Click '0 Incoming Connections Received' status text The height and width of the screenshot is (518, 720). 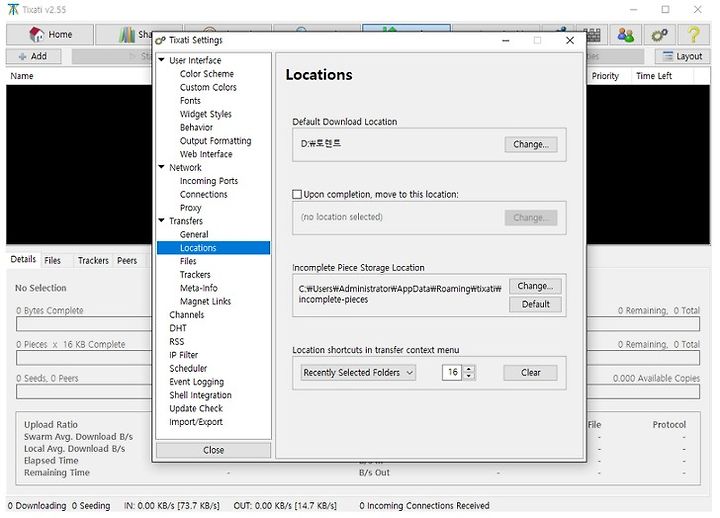(424, 506)
